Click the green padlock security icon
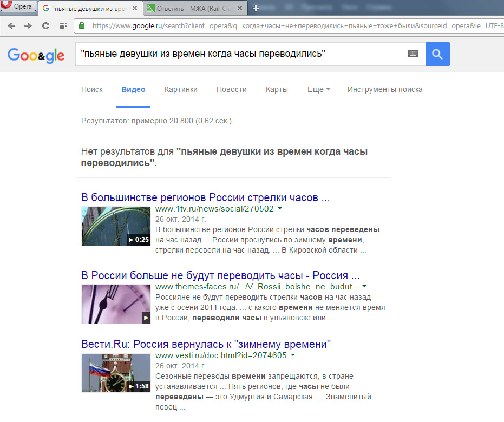Viewport: 504px width, 422px height. click(x=82, y=25)
